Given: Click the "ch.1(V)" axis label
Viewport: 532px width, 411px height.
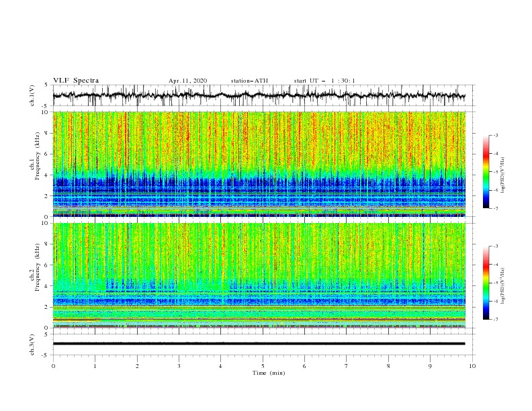Looking at the screenshot, I should 32,95.
